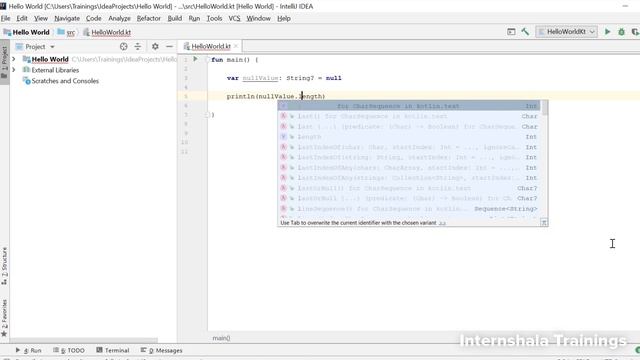Viewport: 640px width, 360px height.
Task: Open the Code menu
Action: 93,18
